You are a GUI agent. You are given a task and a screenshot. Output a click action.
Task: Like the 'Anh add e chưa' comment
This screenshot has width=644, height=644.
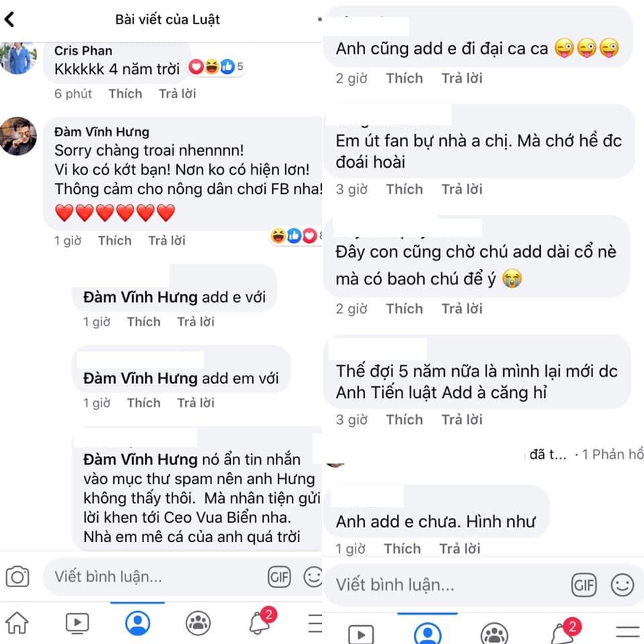coord(402,549)
